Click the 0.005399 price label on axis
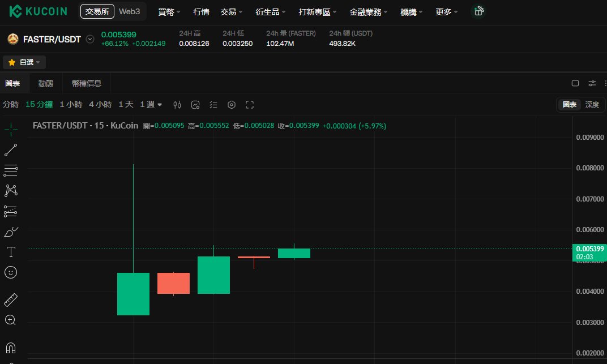This screenshot has height=364, width=607. [x=589, y=249]
